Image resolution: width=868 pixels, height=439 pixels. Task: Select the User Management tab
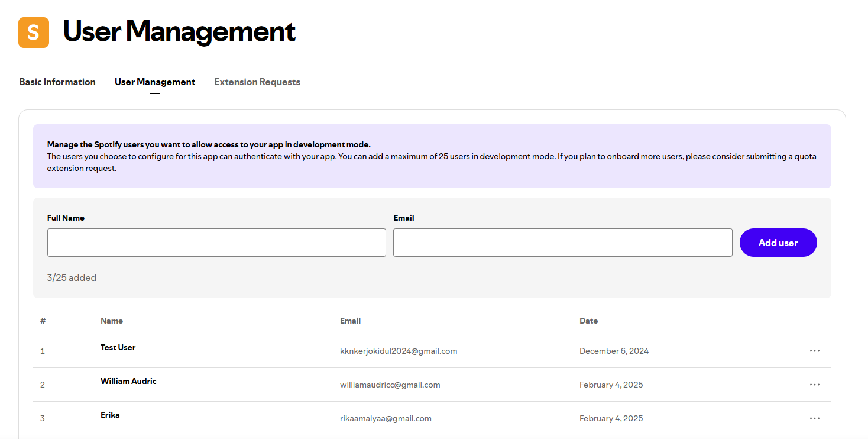point(155,82)
